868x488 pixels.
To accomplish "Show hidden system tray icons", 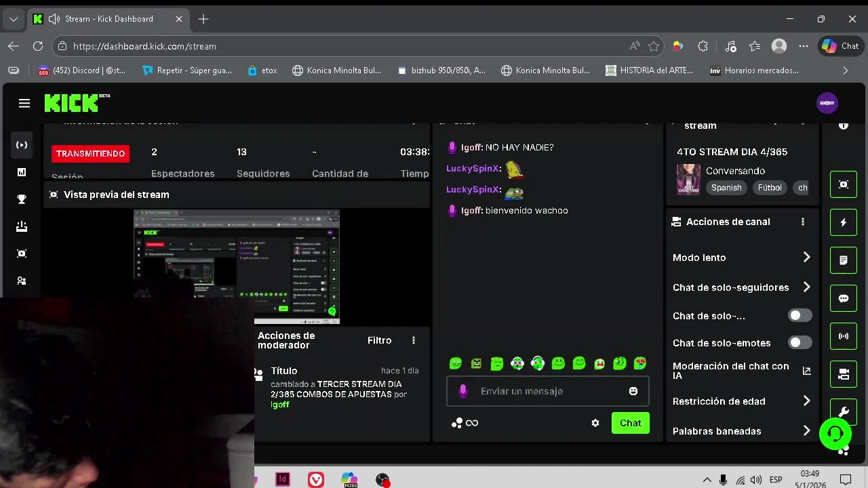I will click(x=707, y=480).
